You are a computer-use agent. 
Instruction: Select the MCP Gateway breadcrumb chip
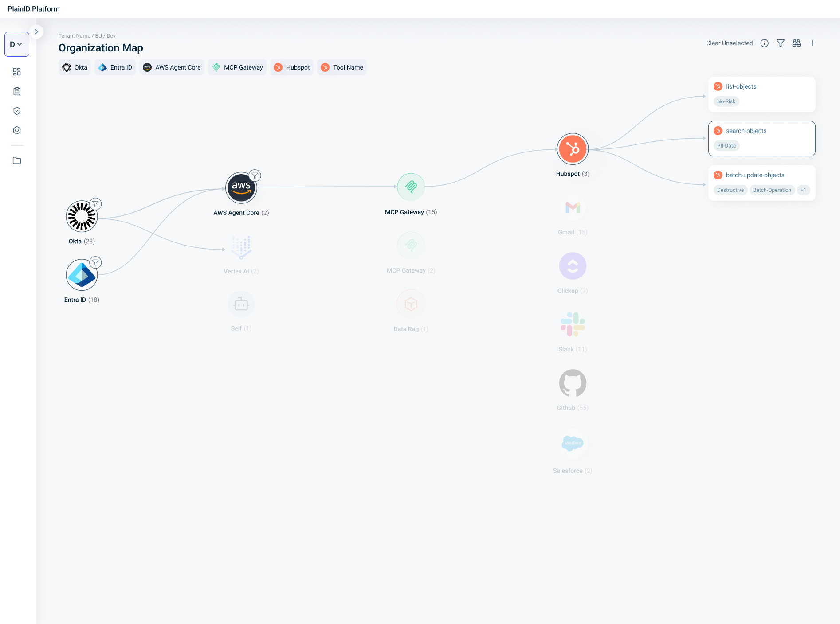point(237,67)
